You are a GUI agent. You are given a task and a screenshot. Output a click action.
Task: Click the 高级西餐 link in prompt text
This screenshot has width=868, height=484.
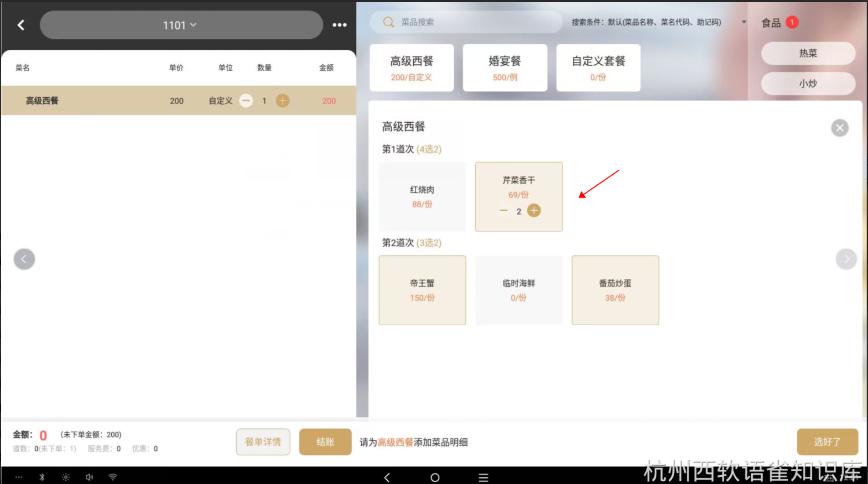click(395, 442)
